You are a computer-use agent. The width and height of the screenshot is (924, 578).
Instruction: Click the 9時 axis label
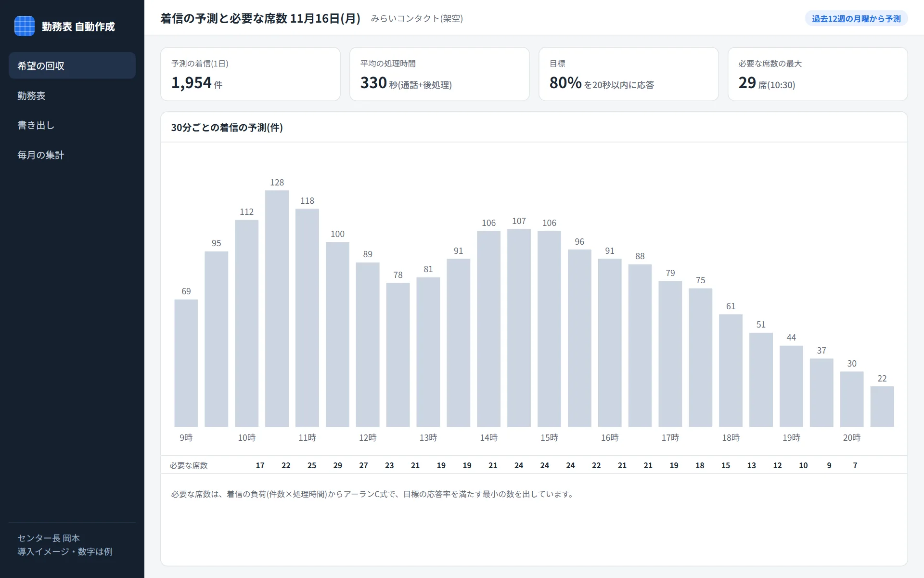186,437
